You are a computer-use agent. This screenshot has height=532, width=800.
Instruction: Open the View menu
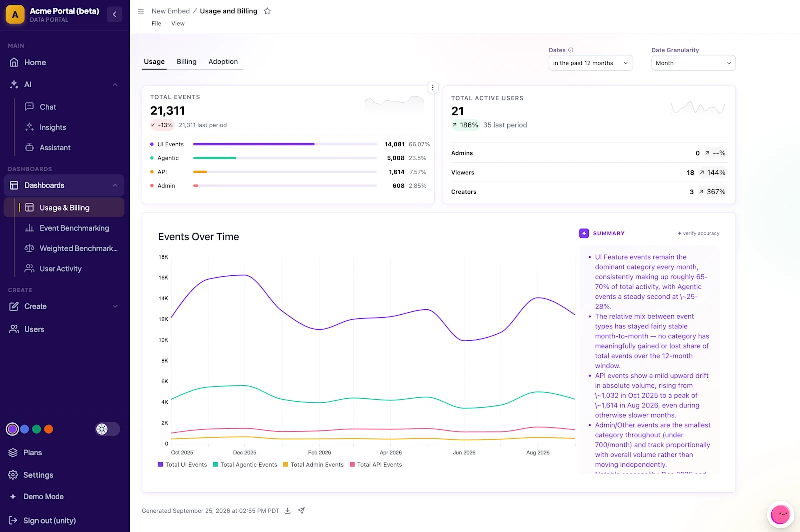tap(178, 24)
